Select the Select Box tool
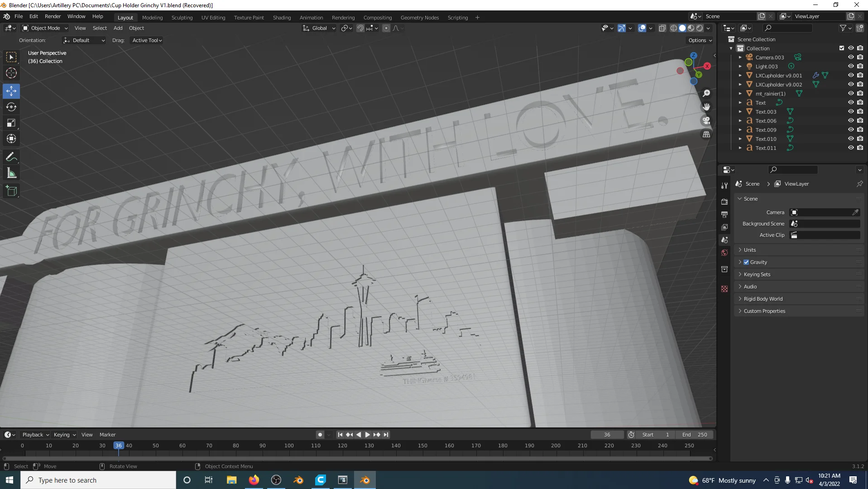This screenshot has width=868, height=489. 11,57
